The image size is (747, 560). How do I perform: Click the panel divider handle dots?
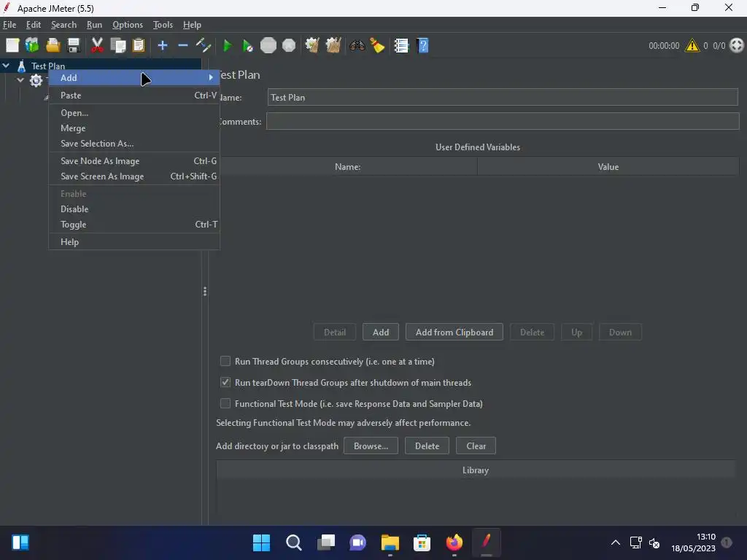205,292
